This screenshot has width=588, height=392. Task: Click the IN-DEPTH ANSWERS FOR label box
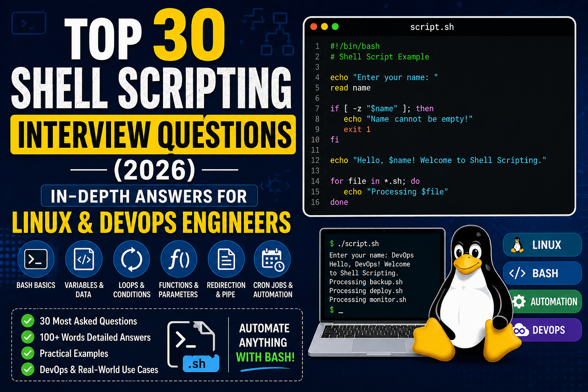coord(149,196)
